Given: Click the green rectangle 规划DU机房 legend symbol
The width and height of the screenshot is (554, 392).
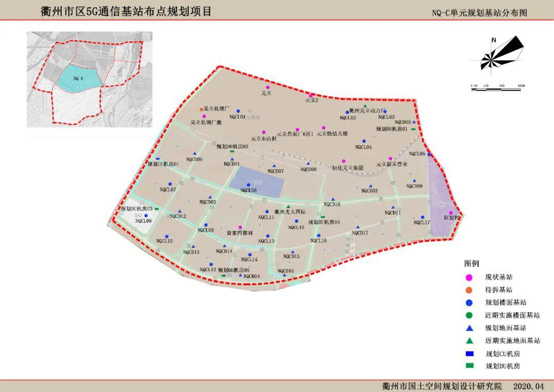Looking at the screenshot, I should (469, 366).
